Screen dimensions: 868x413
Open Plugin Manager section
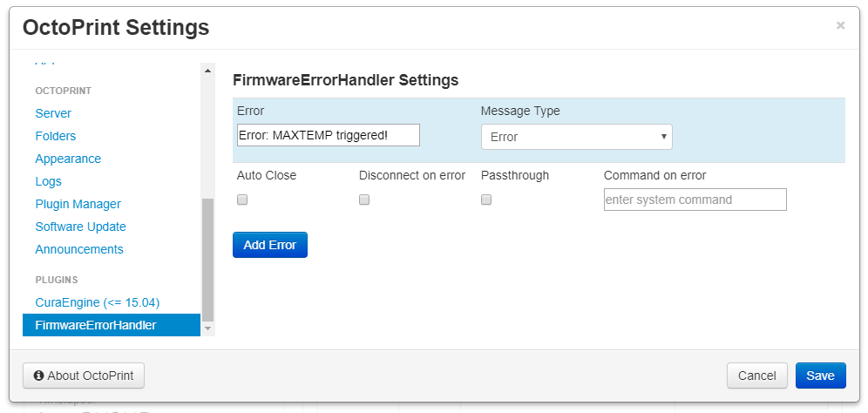78,204
